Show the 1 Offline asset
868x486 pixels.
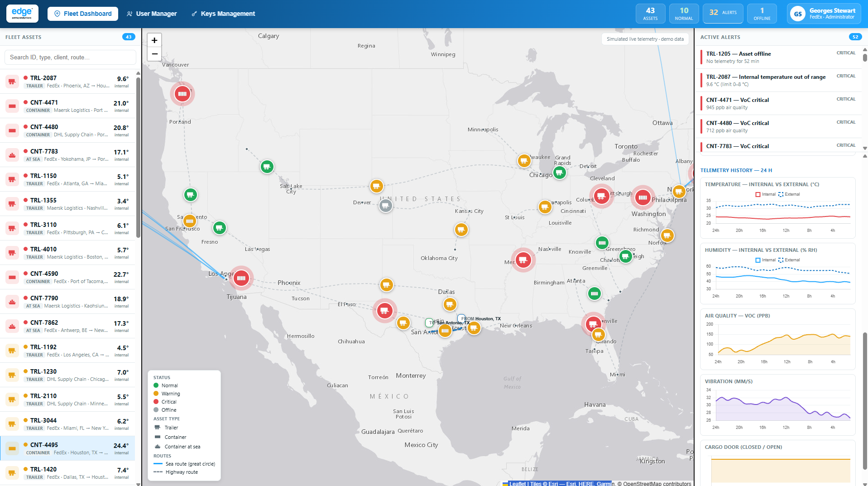tap(762, 13)
